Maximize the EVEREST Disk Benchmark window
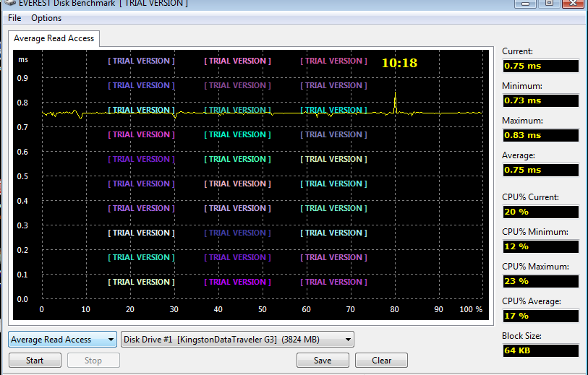The width and height of the screenshot is (588, 375). click(549, 3)
